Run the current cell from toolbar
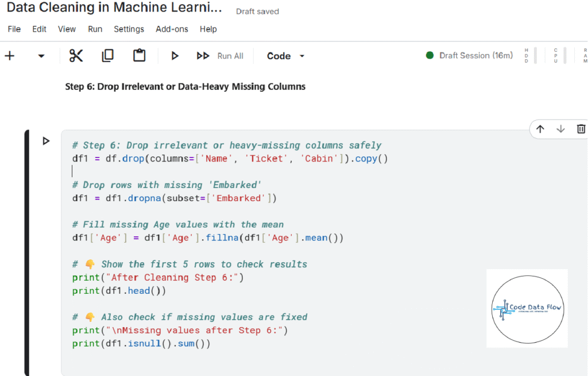Viewport: 588px width, 376px height. [175, 56]
